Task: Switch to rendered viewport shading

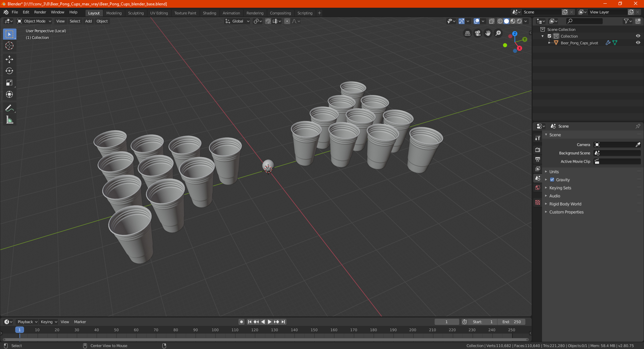Action: click(519, 21)
